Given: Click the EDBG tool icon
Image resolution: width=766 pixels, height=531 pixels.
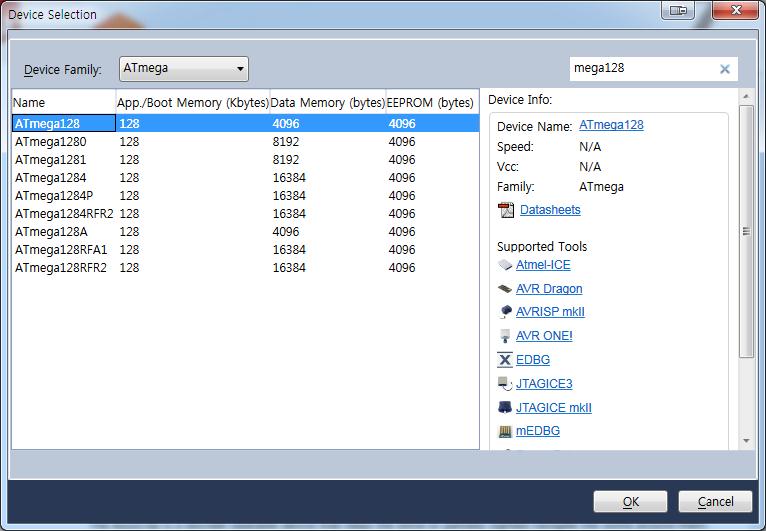Looking at the screenshot, I should (x=505, y=360).
